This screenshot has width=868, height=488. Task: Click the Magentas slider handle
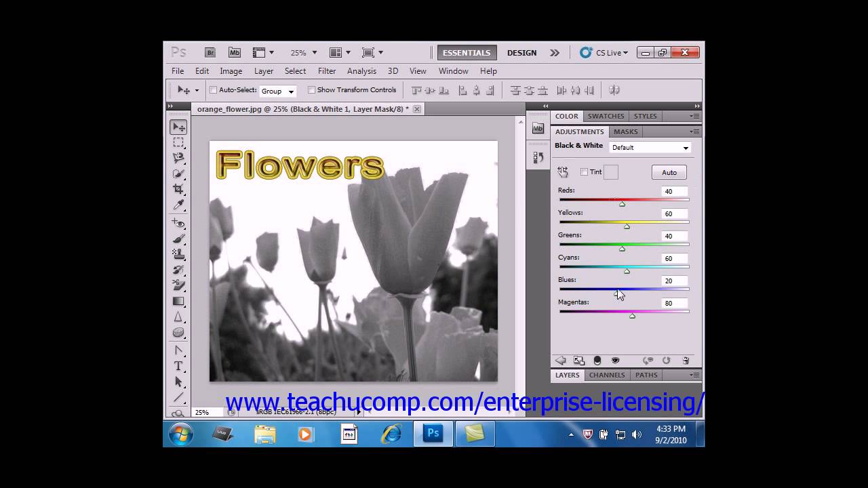point(633,316)
